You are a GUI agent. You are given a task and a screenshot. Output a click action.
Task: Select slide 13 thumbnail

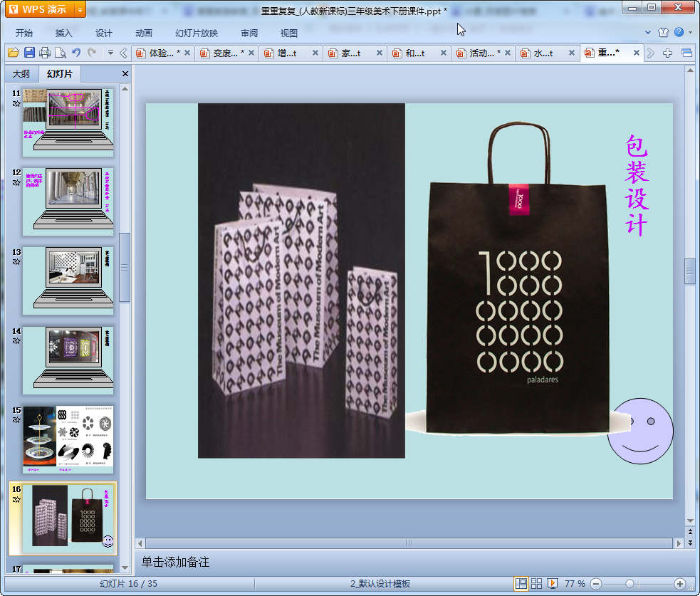(x=68, y=280)
